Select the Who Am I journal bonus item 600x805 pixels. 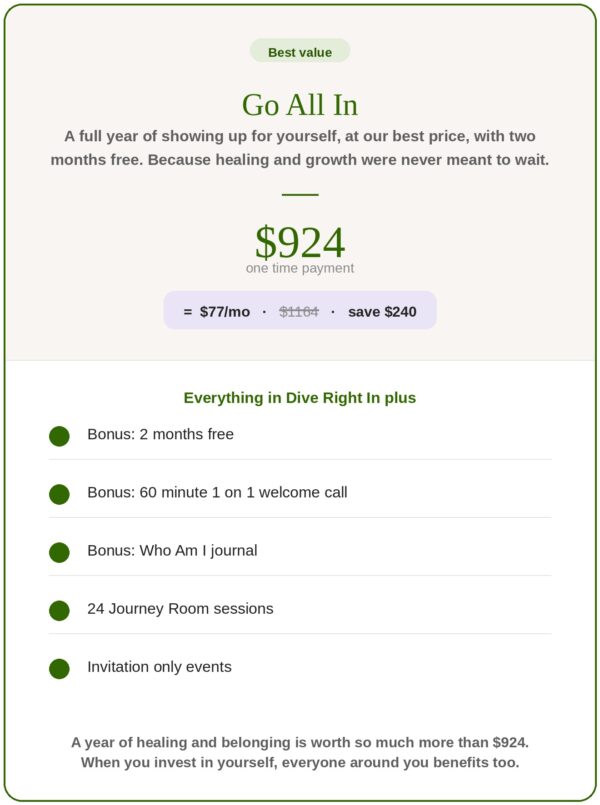point(300,550)
